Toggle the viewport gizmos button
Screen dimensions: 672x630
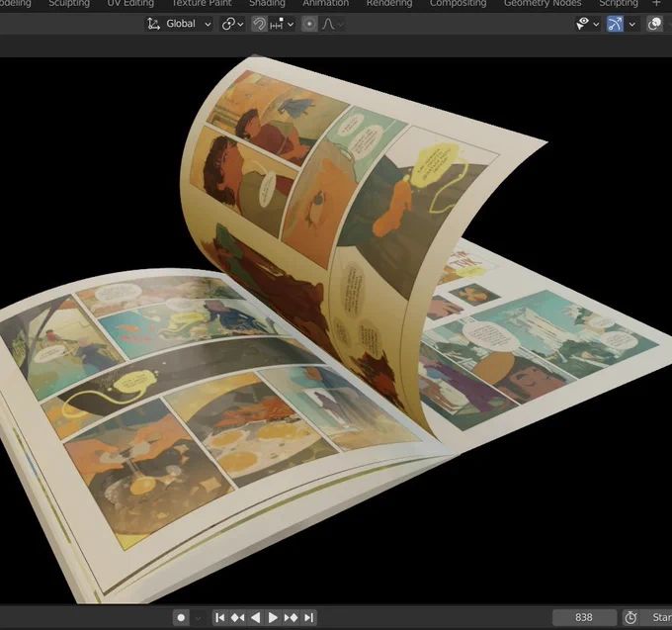pyautogui.click(x=615, y=24)
